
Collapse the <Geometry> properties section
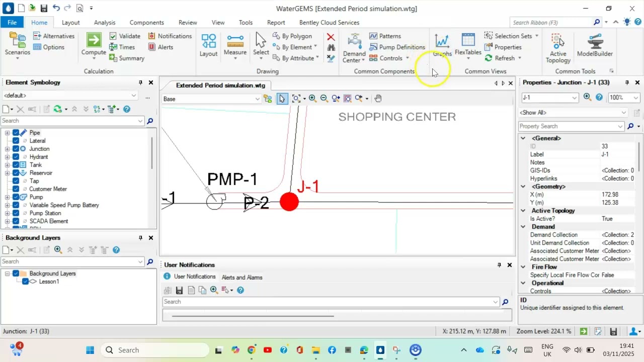pyautogui.click(x=523, y=187)
